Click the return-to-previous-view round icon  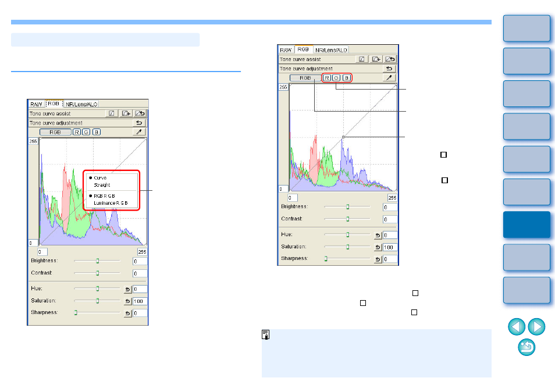coord(526,347)
